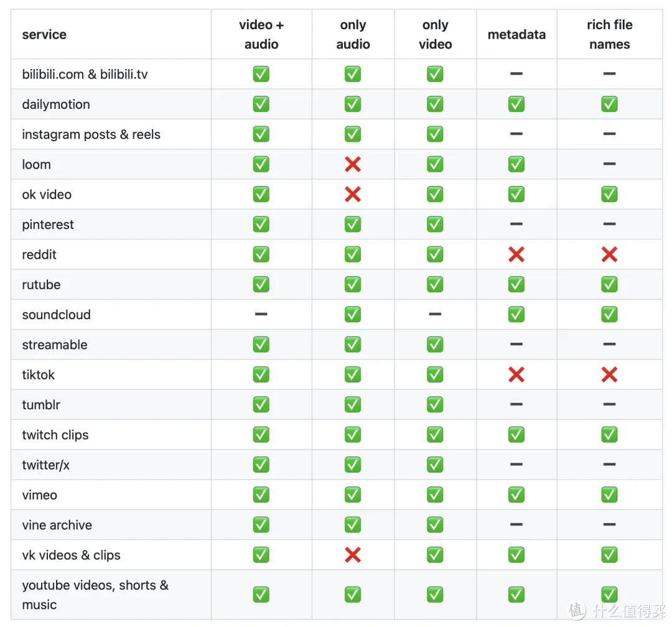This screenshot has width=672, height=627.
Task: Click the red X for ok video only audio
Action: [x=352, y=194]
